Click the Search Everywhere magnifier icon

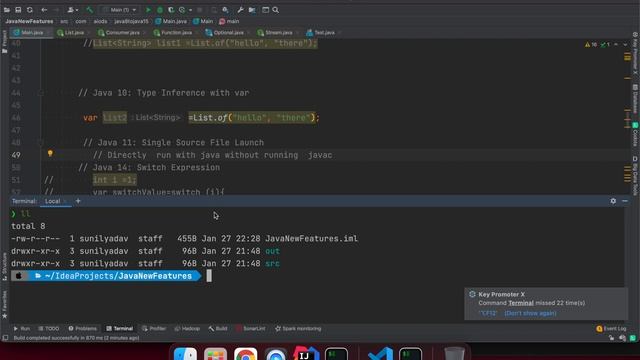[276, 10]
